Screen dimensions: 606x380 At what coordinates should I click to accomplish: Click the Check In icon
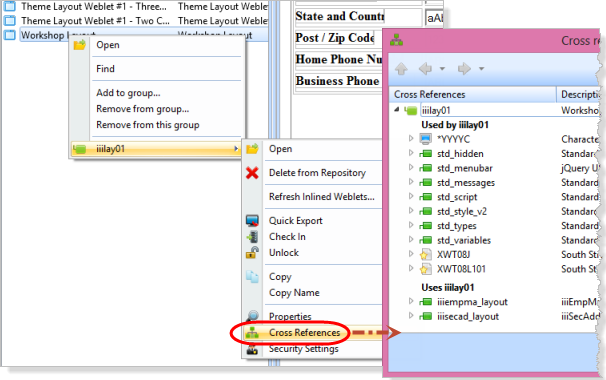point(252,237)
